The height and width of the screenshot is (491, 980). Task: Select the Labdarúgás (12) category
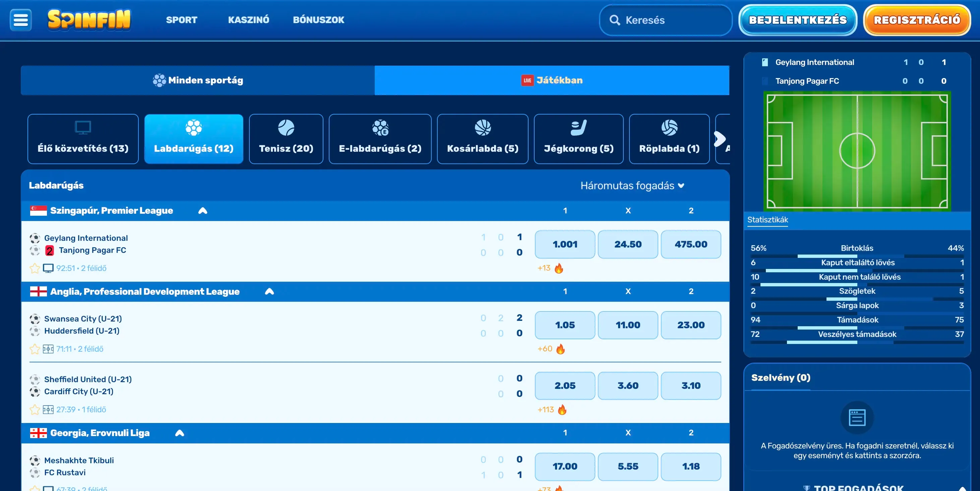coord(194,139)
